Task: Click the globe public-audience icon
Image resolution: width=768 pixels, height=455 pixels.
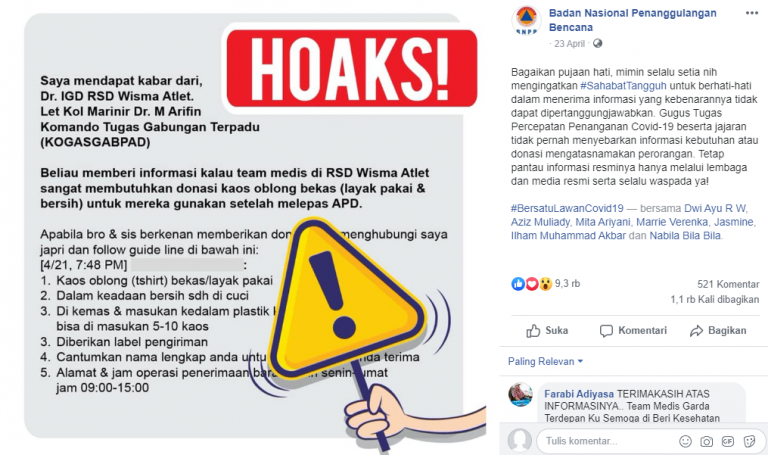Action: pos(598,44)
